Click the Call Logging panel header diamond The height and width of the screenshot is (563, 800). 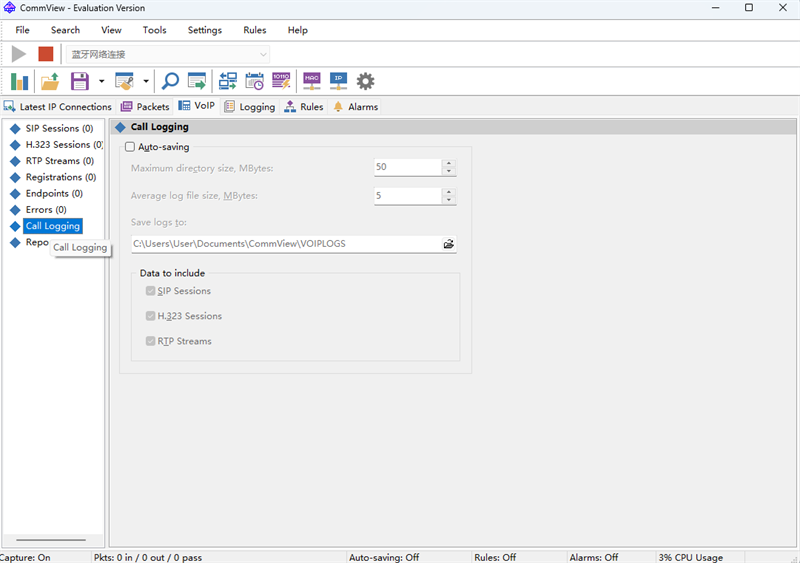(x=120, y=127)
